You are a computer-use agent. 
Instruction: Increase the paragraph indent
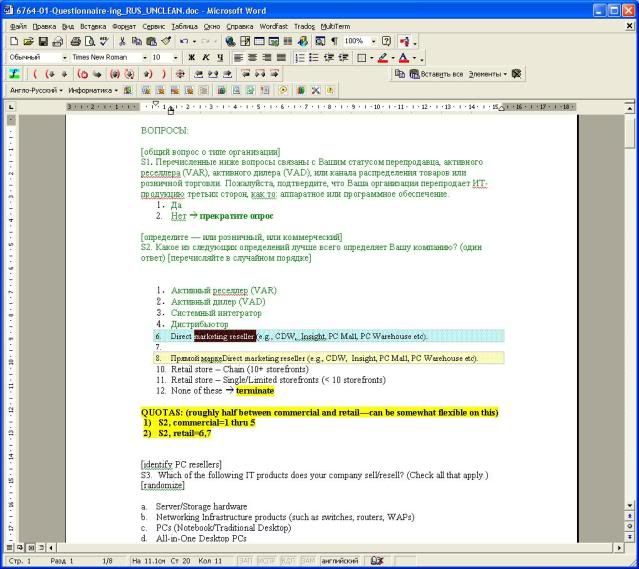343,58
